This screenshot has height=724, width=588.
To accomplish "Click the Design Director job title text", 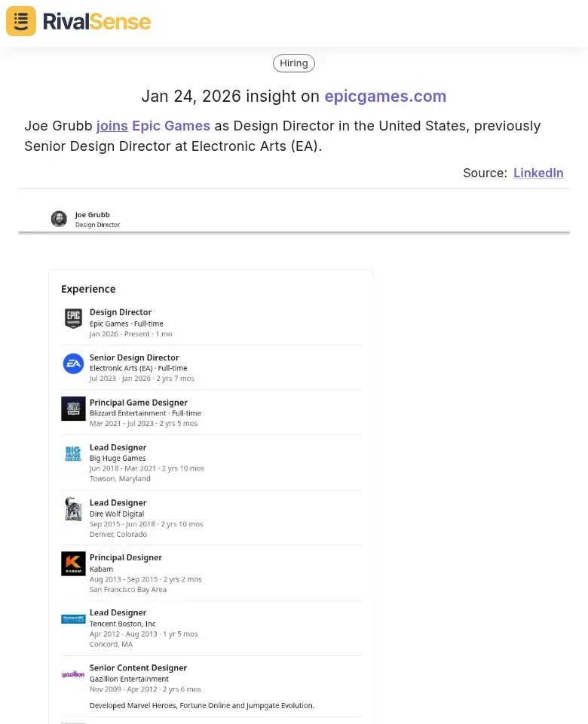I will (x=97, y=224).
